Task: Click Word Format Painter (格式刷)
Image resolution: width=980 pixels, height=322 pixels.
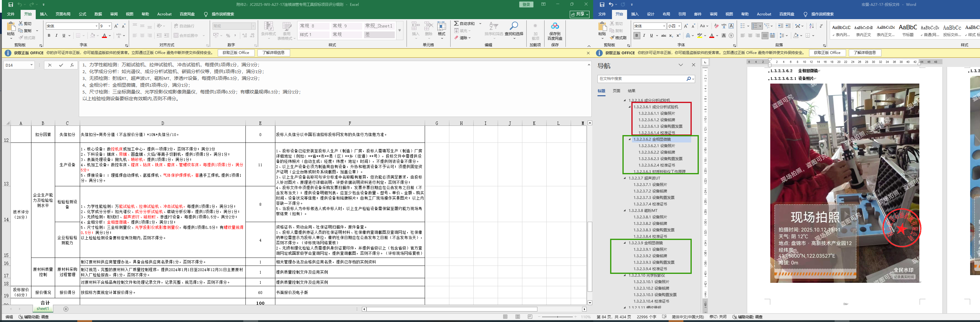Action: point(618,38)
